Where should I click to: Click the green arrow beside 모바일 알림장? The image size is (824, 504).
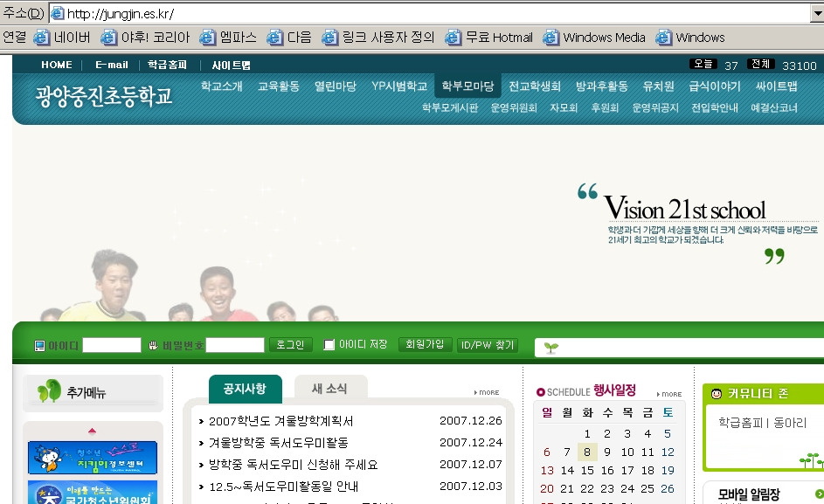coord(820,494)
